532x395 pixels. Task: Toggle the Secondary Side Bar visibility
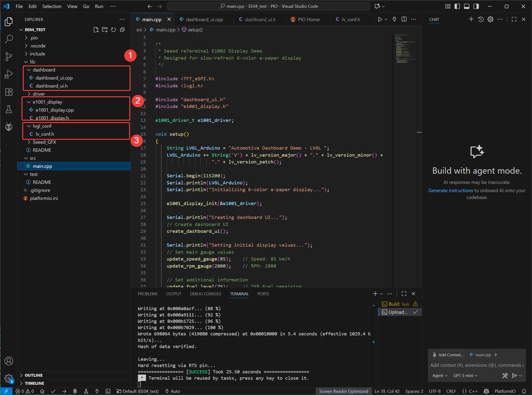tap(476, 6)
